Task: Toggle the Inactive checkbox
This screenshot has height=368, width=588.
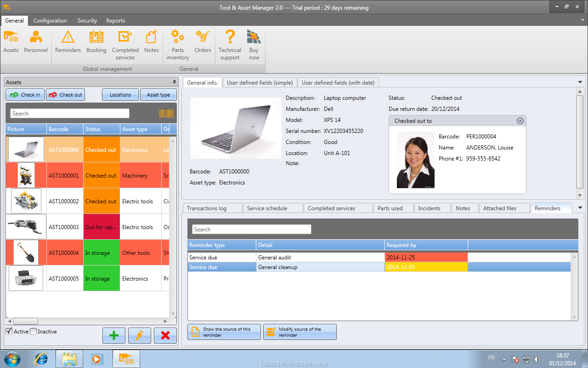Action: (33, 331)
